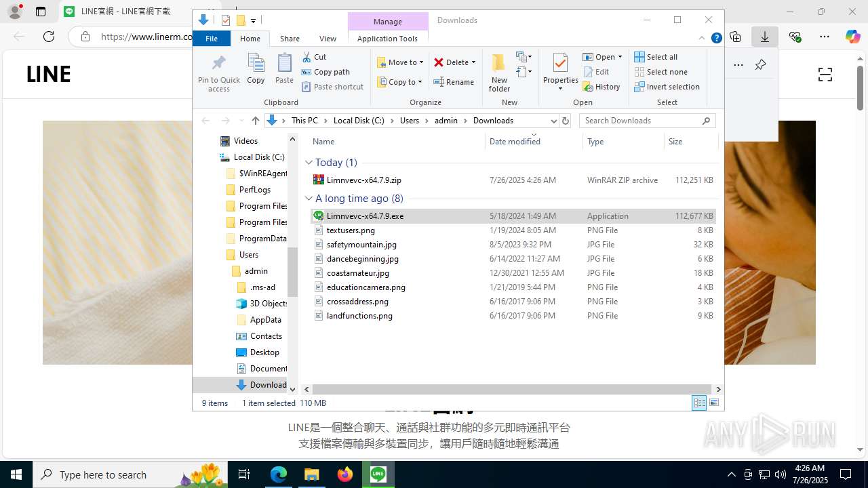Open Edge downloads toolbar icon

765,37
